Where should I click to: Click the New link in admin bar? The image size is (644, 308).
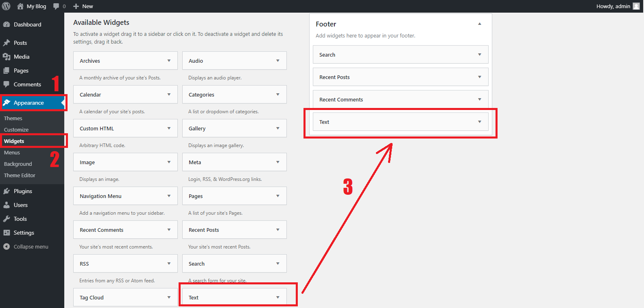coord(83,6)
